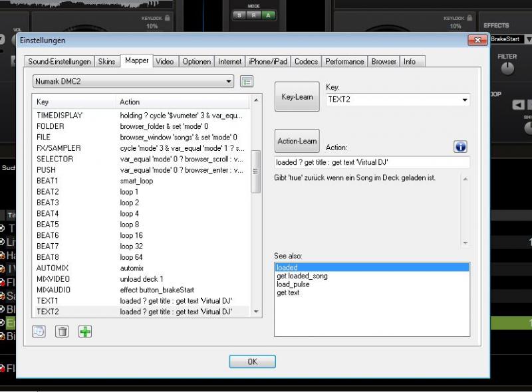Open the Mapper tab

(x=137, y=60)
